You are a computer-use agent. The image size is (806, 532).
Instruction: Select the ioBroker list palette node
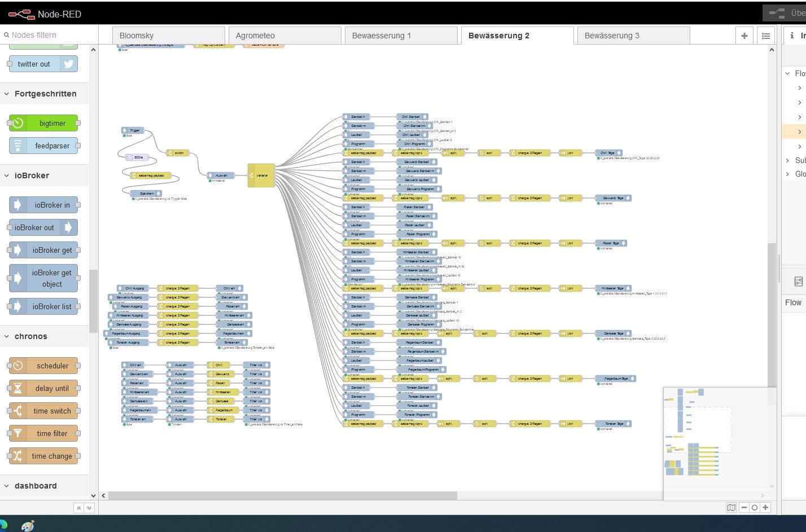[43, 306]
